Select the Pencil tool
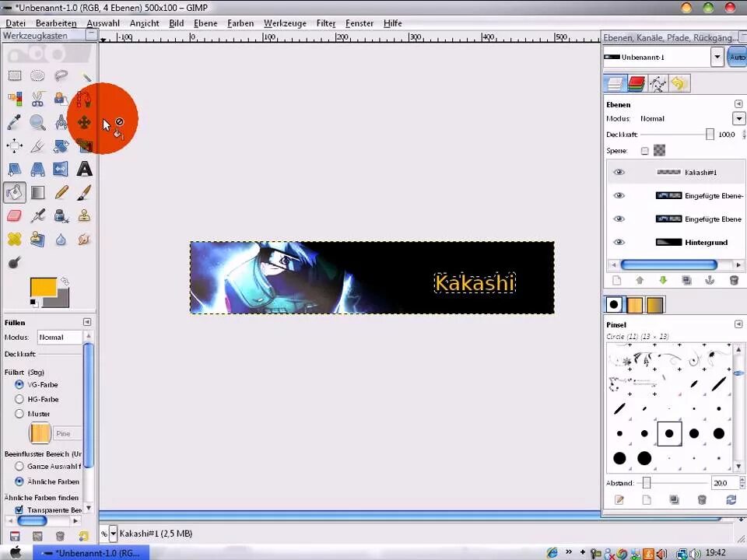The width and height of the screenshot is (747, 560). 61,192
